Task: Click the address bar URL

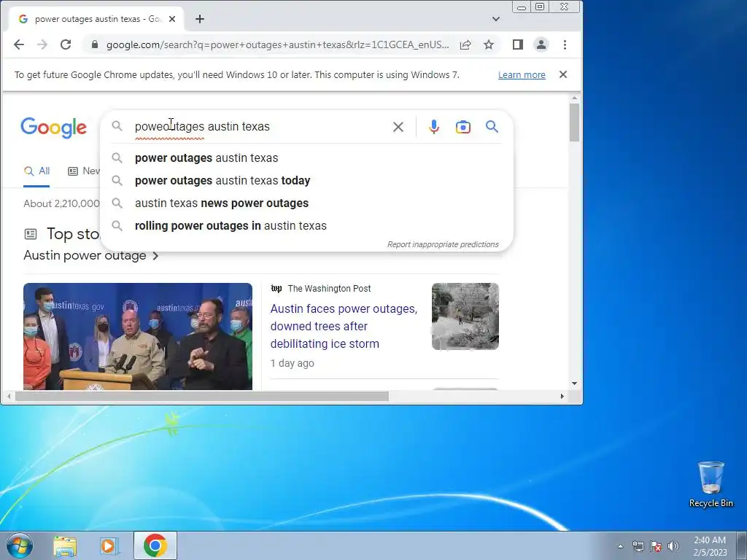Action: [x=277, y=44]
